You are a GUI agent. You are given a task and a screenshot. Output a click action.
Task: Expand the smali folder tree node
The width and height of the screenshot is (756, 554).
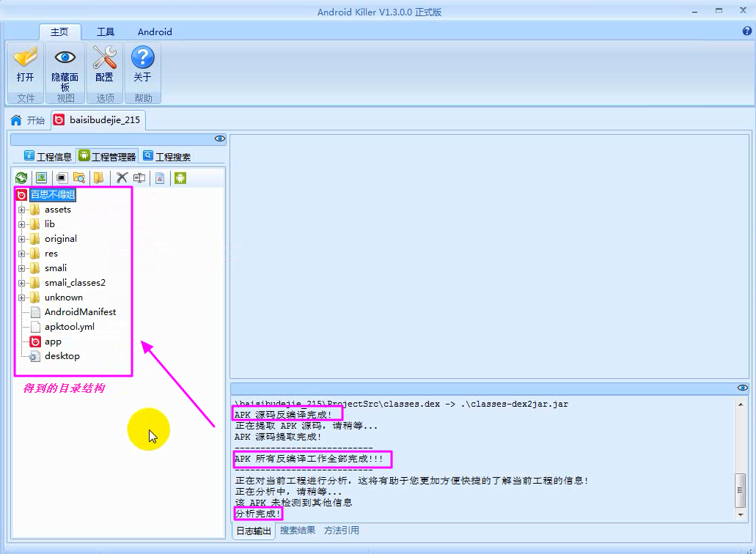tap(21, 268)
